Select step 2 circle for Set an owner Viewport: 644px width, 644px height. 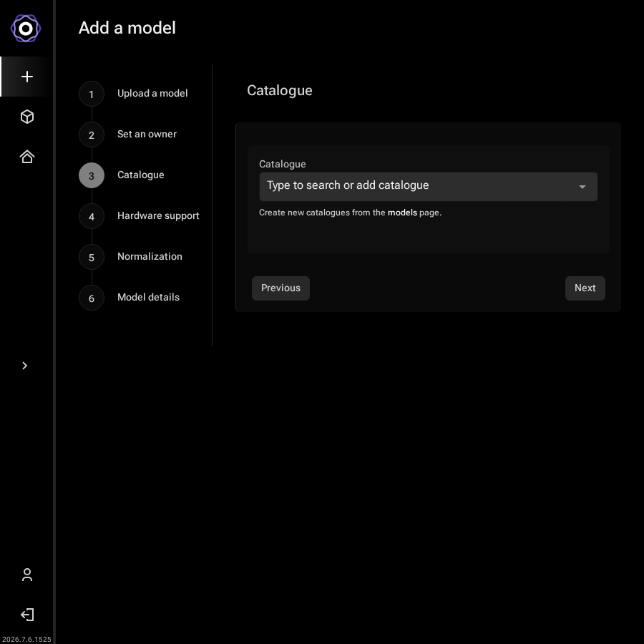click(92, 135)
